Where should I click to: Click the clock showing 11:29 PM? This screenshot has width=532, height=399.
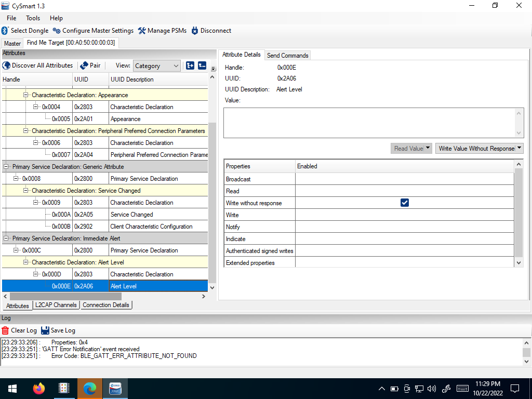pos(487,384)
